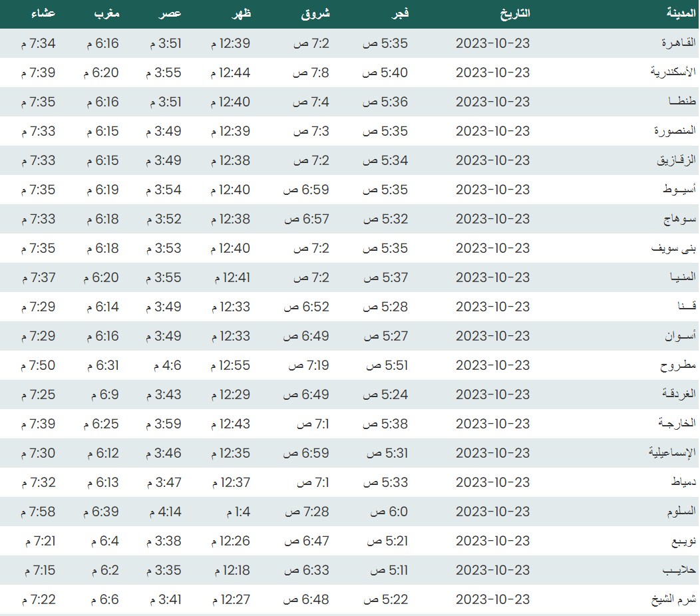Image resolution: width=700 pixels, height=616 pixels.
Task: Click the المدينة (City) column header
Action: pyautogui.click(x=679, y=14)
